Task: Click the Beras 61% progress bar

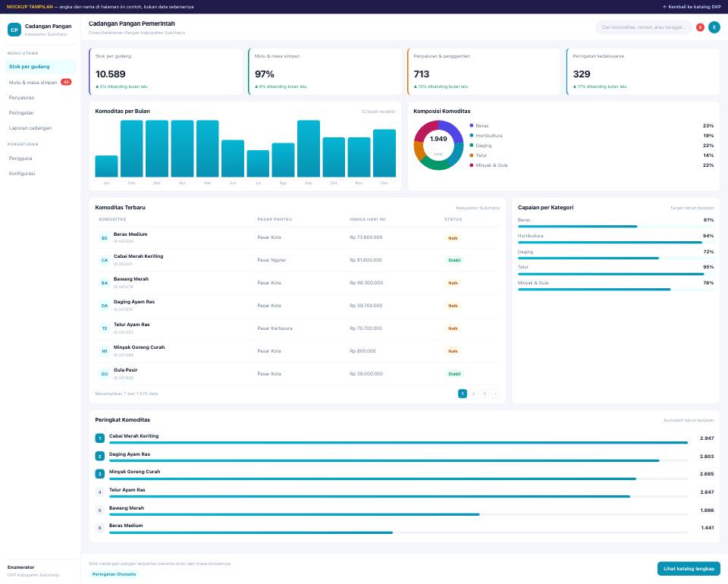Action: (616, 227)
